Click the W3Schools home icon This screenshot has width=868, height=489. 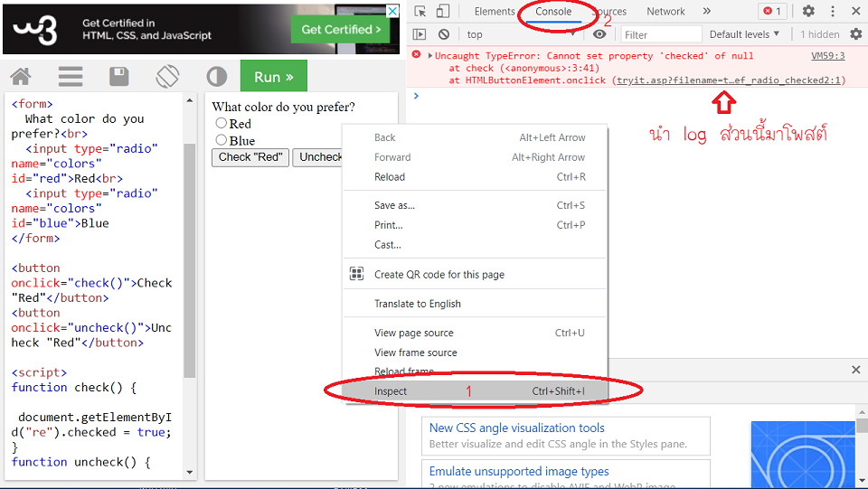coord(20,77)
